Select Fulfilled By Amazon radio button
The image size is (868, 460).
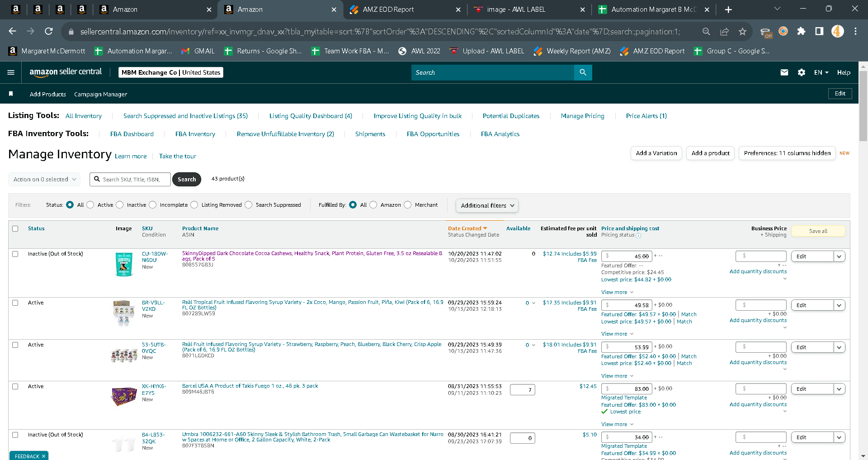point(373,205)
